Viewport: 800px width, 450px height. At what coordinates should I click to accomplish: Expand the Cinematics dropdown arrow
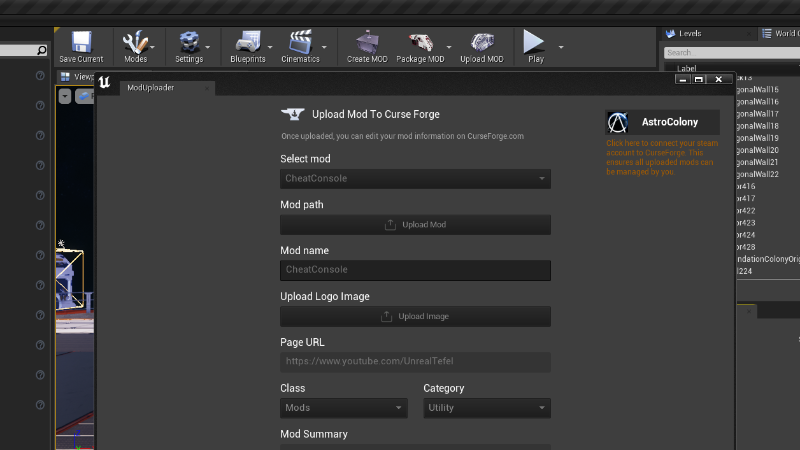324,47
